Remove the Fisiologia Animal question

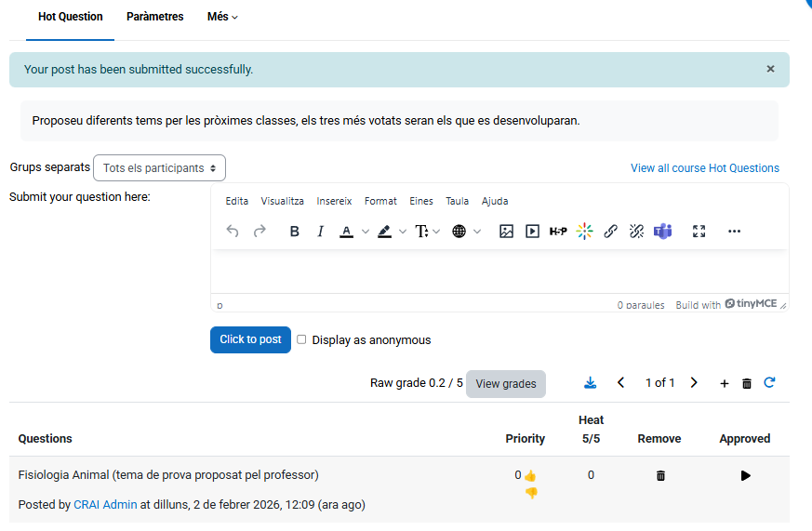pyautogui.click(x=660, y=476)
